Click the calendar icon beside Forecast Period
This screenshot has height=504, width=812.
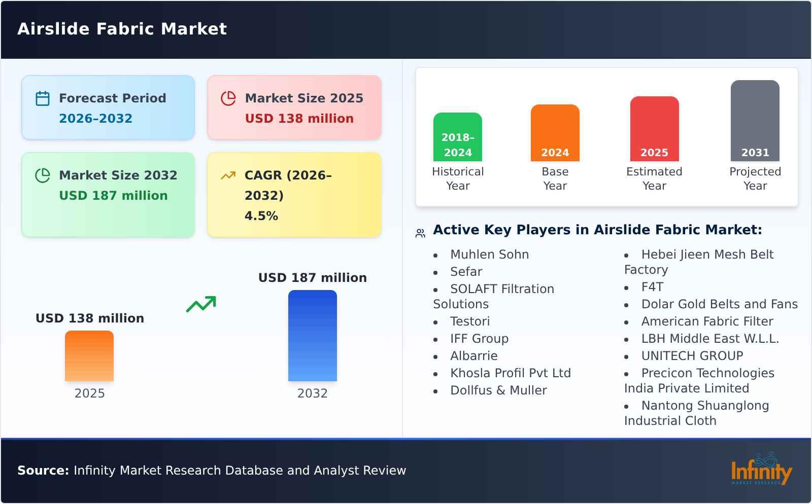(43, 98)
